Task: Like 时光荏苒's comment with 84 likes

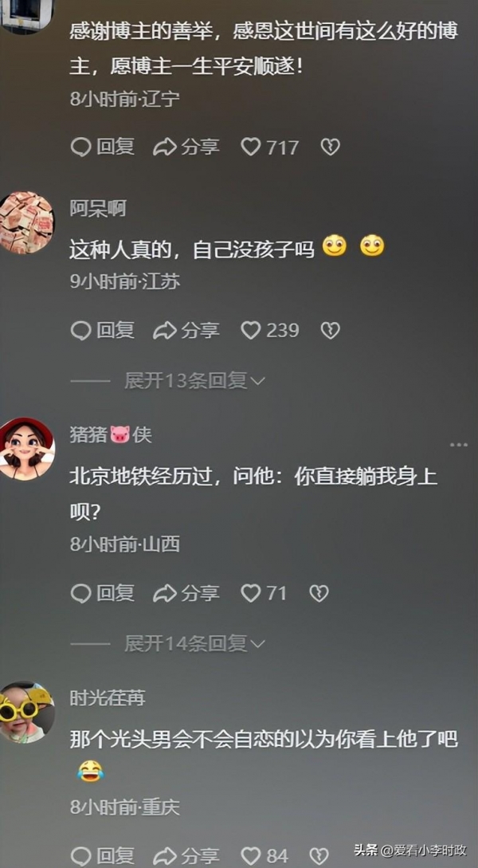Action: point(264,855)
